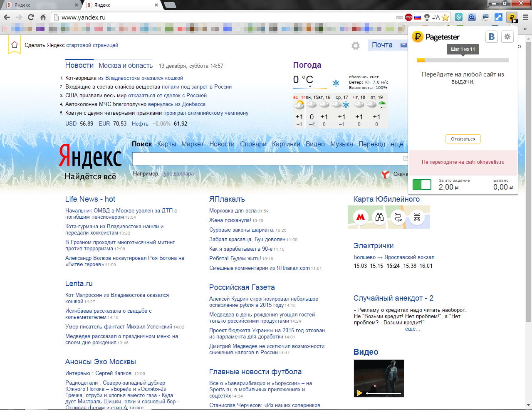
Task: Click the Yandex page settings gear
Action: [x=356, y=45]
